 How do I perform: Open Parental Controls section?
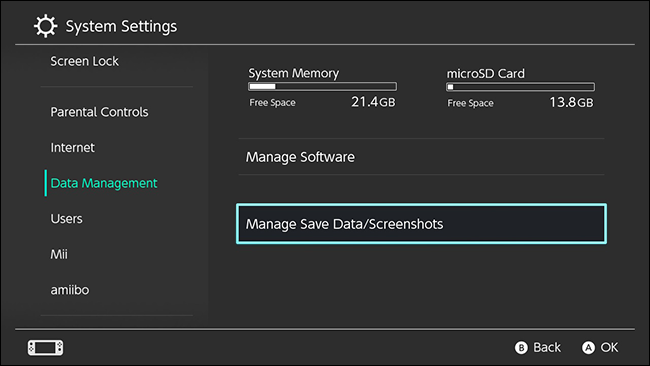(99, 112)
